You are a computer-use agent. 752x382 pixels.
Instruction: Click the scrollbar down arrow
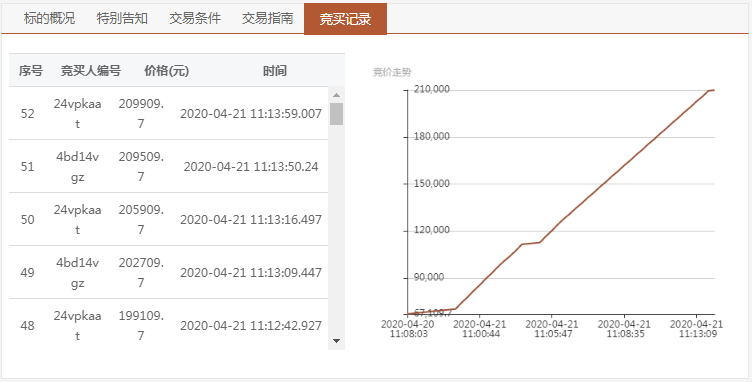pos(336,341)
